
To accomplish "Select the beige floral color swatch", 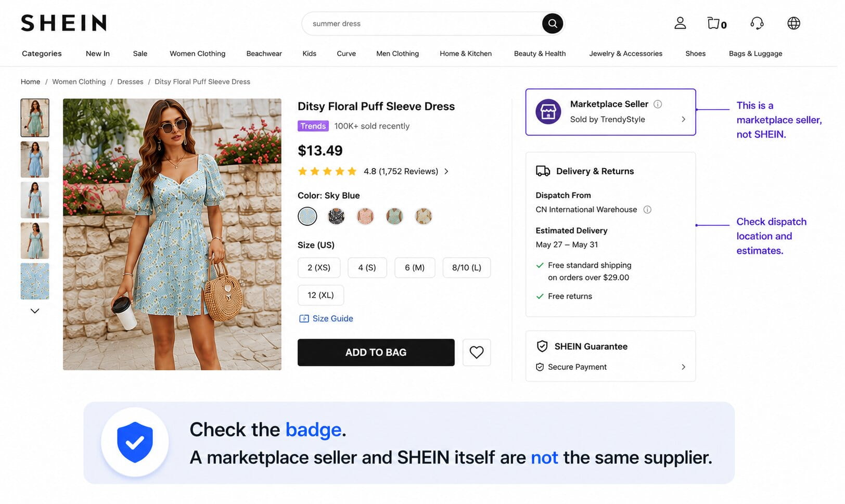I will [x=424, y=216].
